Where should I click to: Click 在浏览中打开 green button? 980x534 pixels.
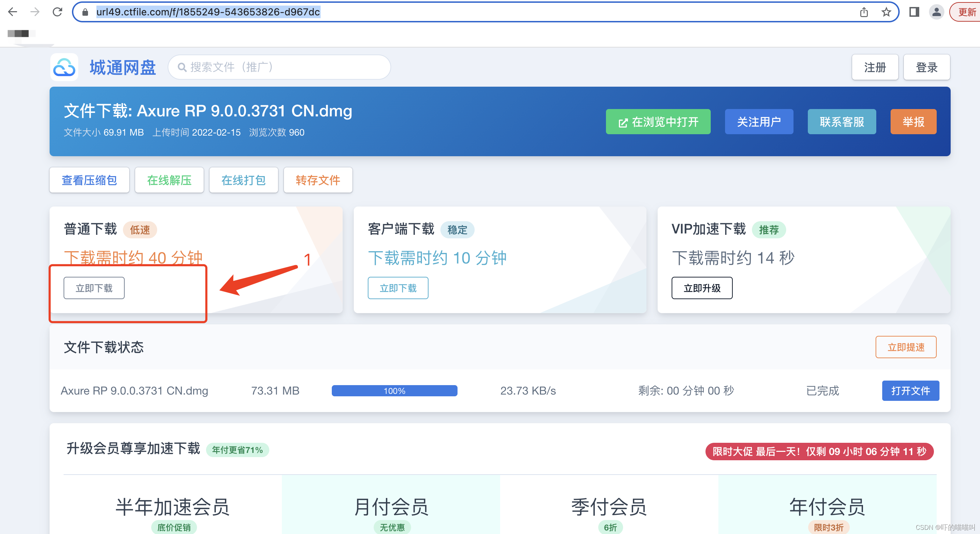(x=658, y=121)
